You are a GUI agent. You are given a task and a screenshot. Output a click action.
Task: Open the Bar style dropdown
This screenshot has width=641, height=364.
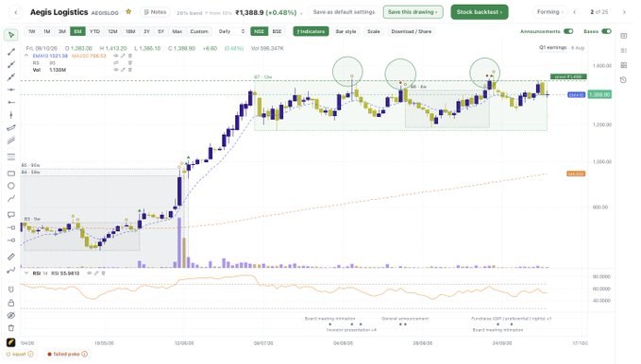click(x=346, y=31)
